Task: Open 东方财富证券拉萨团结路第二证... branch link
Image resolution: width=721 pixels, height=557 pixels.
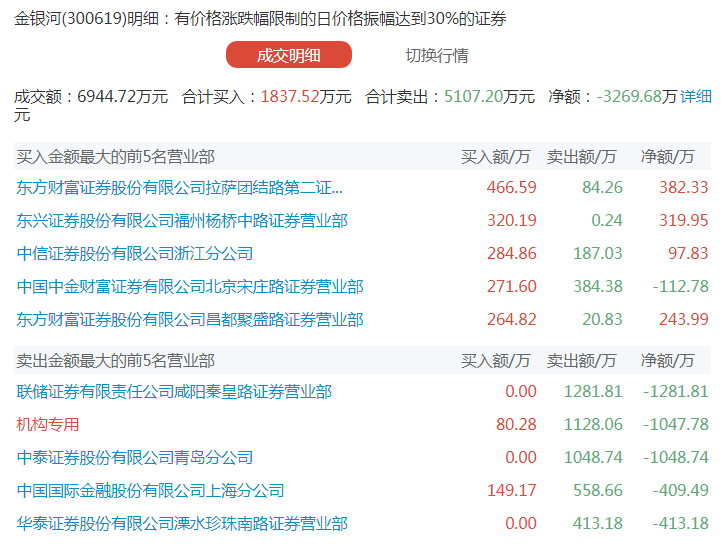Action: point(179,187)
